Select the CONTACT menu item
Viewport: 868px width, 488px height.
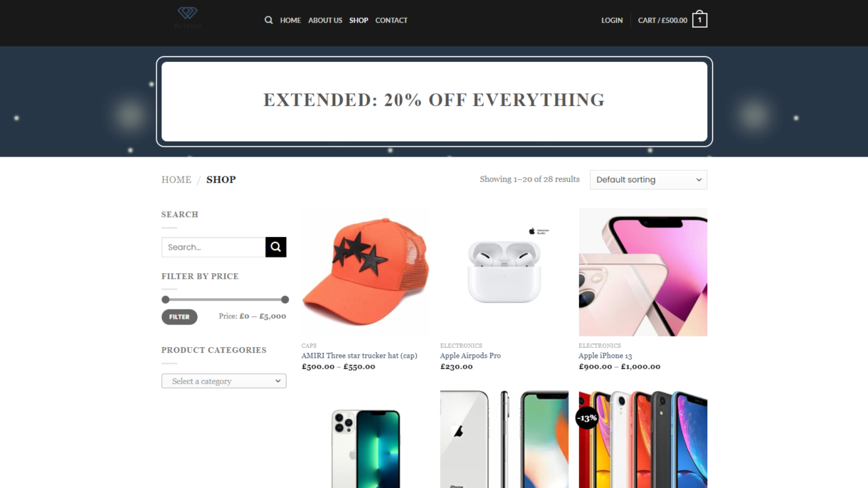391,20
